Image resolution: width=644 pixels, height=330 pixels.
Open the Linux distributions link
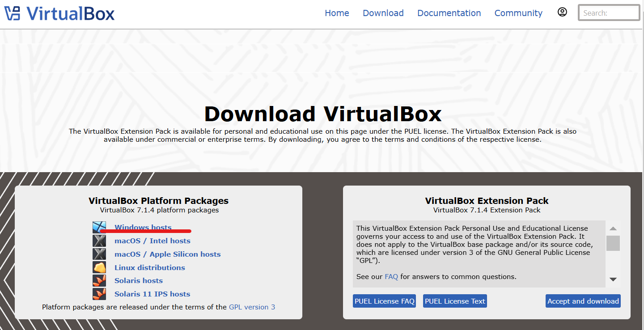point(150,267)
